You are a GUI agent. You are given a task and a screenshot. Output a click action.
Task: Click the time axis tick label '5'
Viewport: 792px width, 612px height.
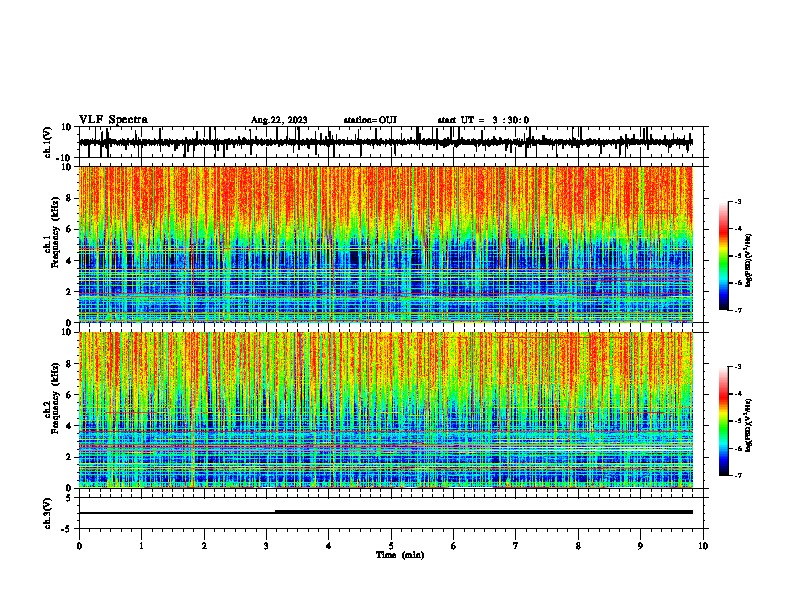click(391, 546)
